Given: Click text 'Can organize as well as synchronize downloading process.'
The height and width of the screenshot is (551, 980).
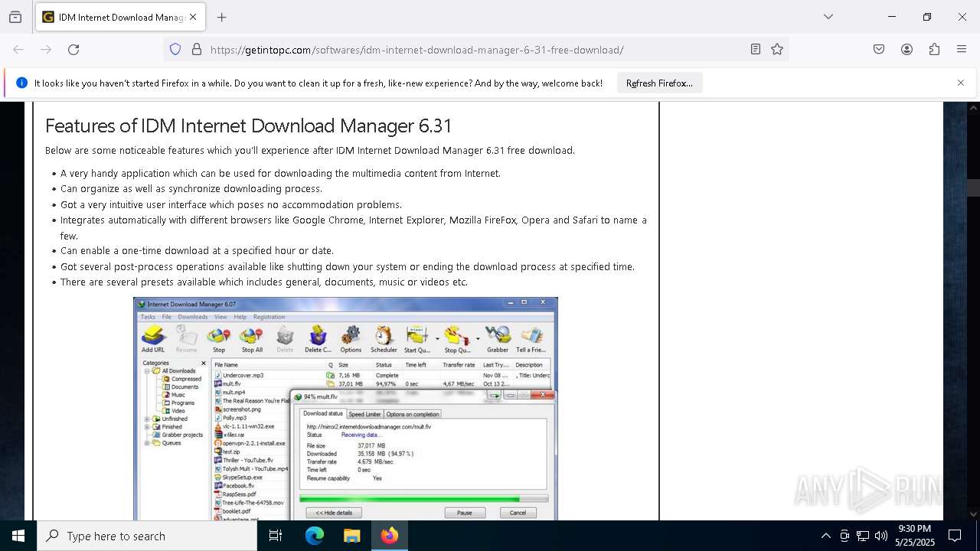Looking at the screenshot, I should click(x=191, y=189).
